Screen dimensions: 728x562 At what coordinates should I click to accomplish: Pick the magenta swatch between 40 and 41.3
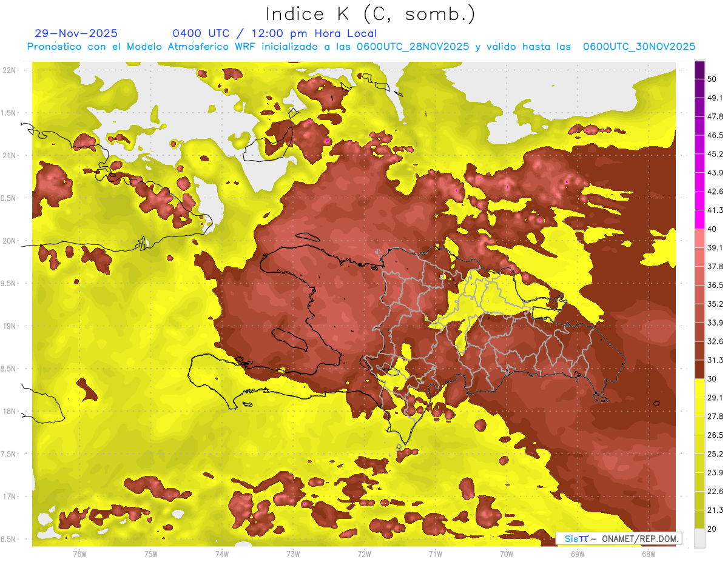(x=699, y=220)
